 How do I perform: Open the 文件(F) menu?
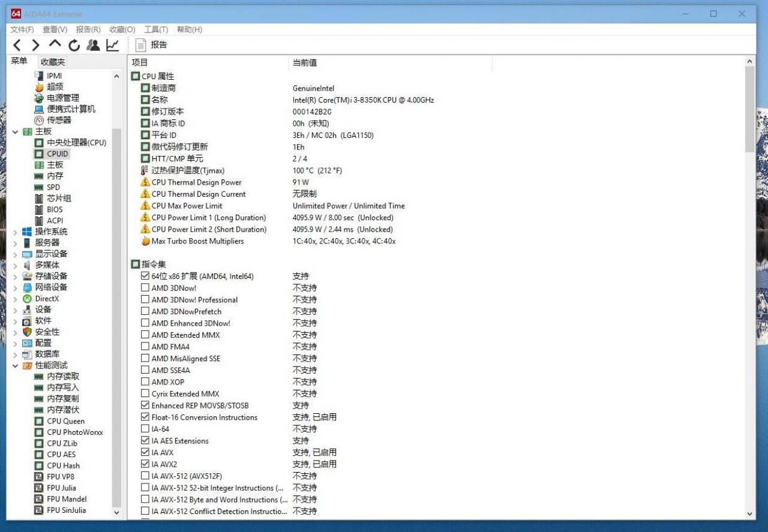22,29
